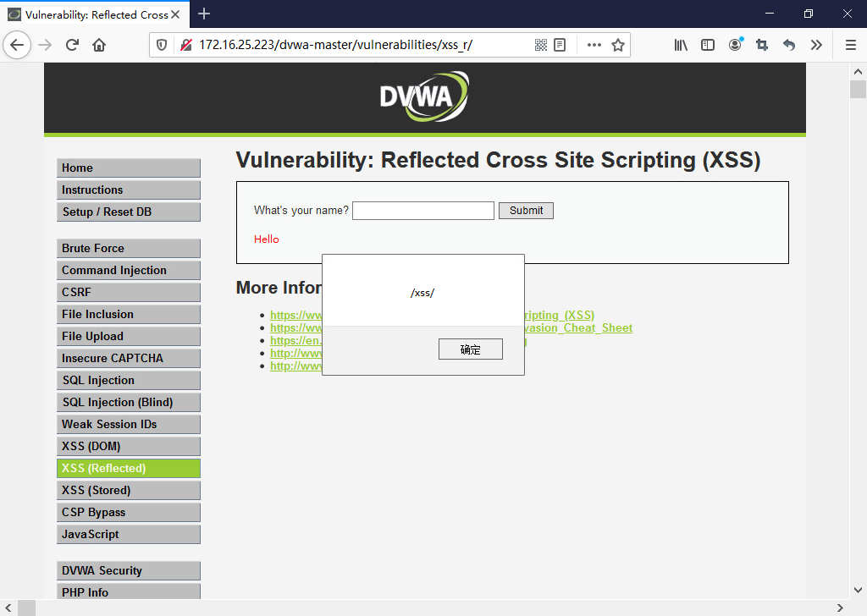Open the Library bookshelf icon
This screenshot has height=616, width=867.
click(x=681, y=45)
